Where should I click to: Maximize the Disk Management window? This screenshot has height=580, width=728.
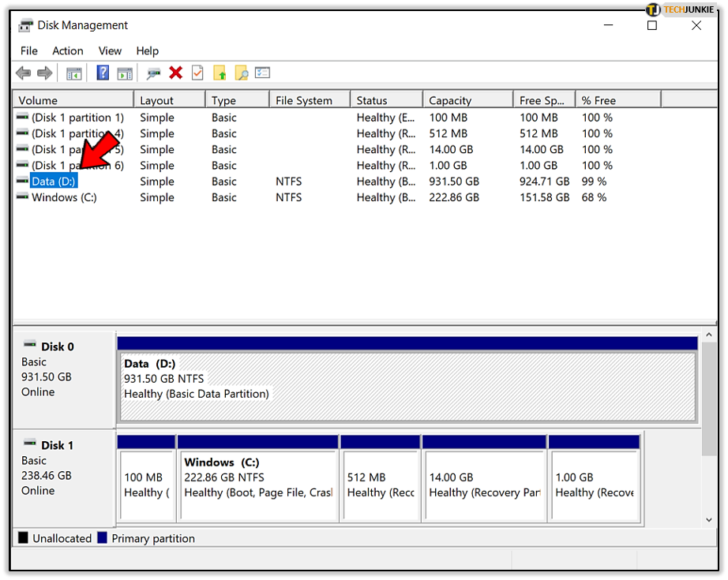tap(652, 25)
